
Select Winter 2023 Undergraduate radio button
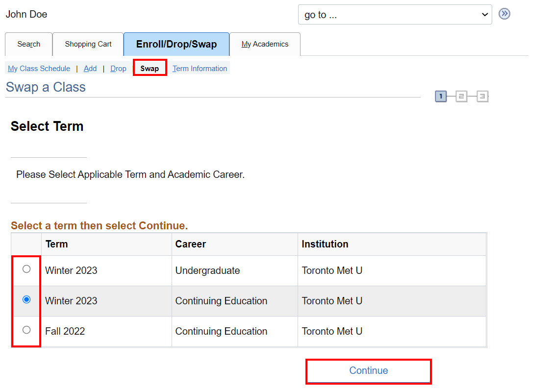(x=26, y=269)
